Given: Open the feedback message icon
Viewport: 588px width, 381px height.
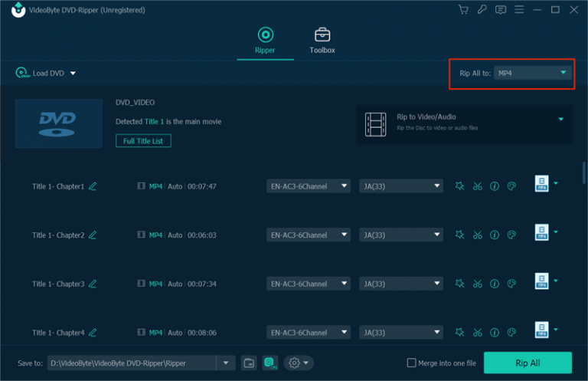Looking at the screenshot, I should coord(501,10).
